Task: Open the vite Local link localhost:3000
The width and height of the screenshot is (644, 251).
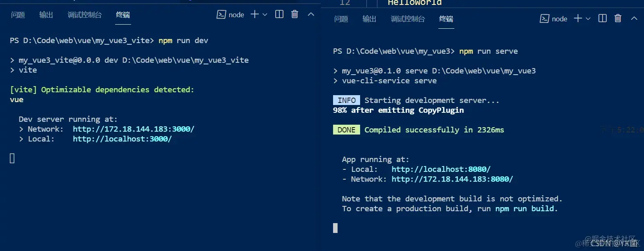Action: [x=122, y=139]
